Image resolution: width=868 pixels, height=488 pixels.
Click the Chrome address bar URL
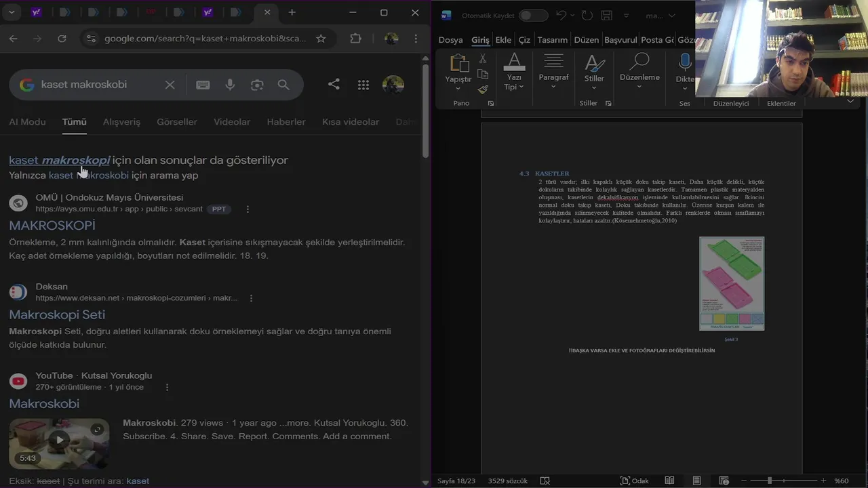click(205, 39)
